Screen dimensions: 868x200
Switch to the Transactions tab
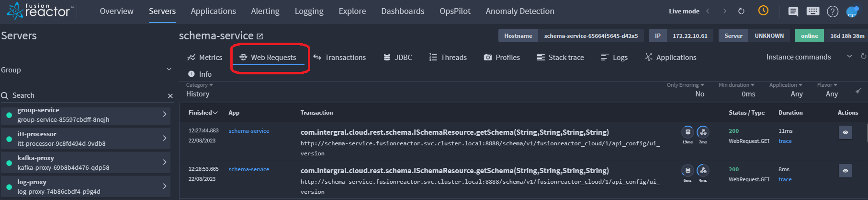[x=339, y=57]
